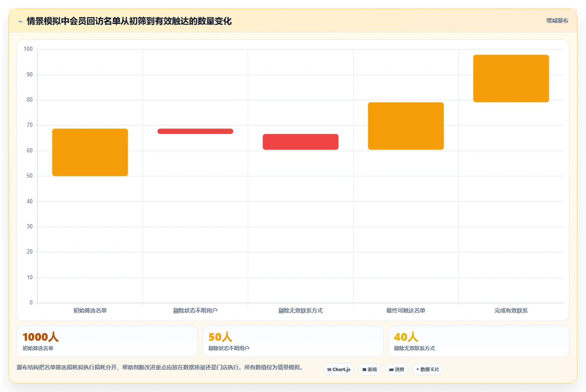Select the 表格 tag pill

point(369,369)
